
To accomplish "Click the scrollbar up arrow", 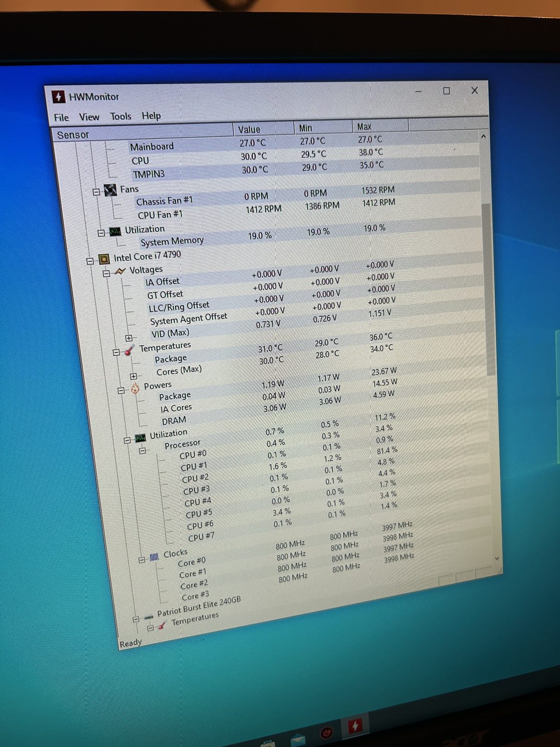I will click(483, 136).
